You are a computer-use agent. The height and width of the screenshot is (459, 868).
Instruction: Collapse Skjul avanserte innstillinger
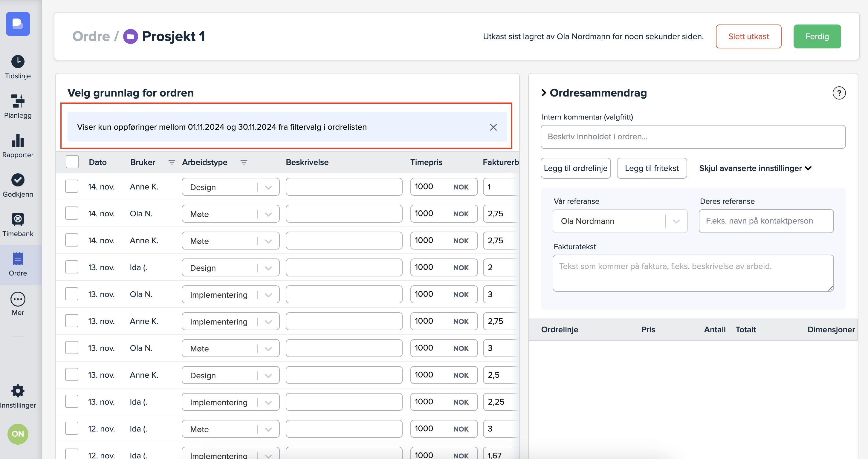click(755, 168)
